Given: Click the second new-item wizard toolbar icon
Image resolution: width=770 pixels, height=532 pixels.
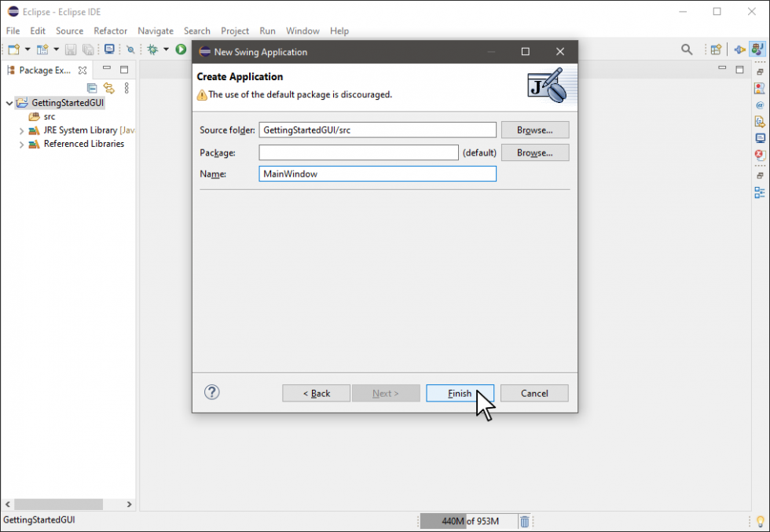Looking at the screenshot, I should 42,50.
